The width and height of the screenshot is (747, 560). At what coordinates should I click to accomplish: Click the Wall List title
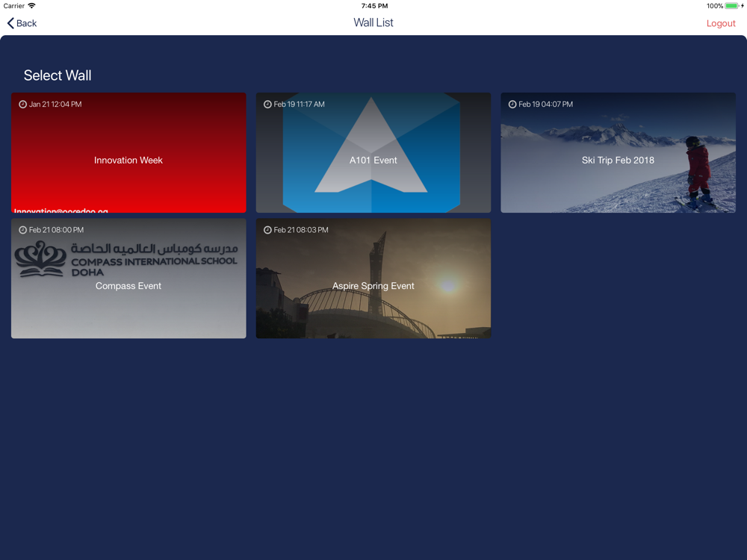[373, 23]
